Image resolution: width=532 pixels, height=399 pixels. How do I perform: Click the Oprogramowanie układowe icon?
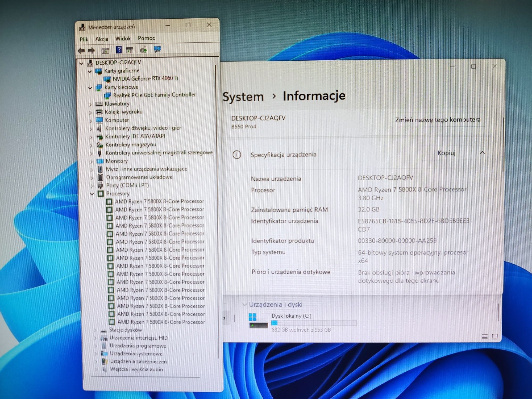100,177
